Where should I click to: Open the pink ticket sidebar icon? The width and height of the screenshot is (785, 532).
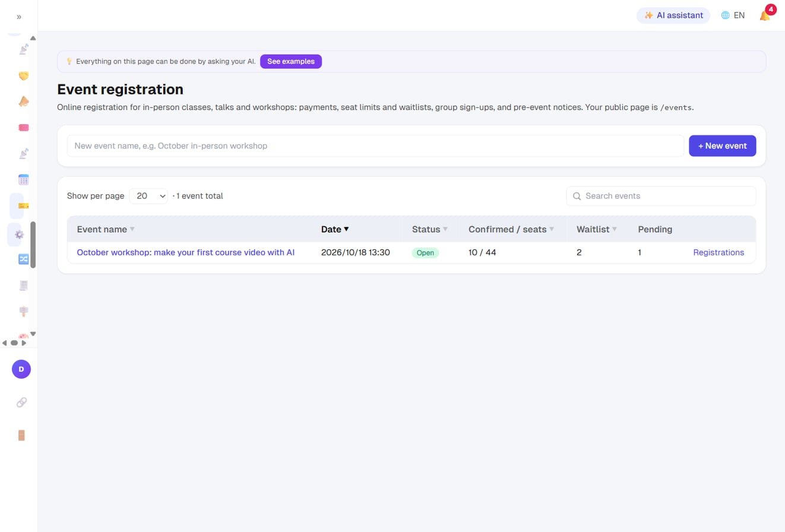[x=24, y=128]
